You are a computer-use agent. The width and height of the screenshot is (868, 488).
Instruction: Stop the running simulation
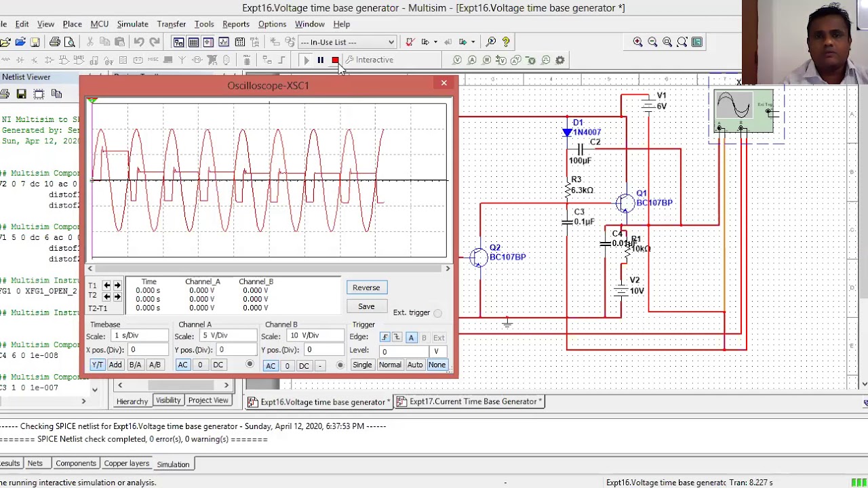335,60
